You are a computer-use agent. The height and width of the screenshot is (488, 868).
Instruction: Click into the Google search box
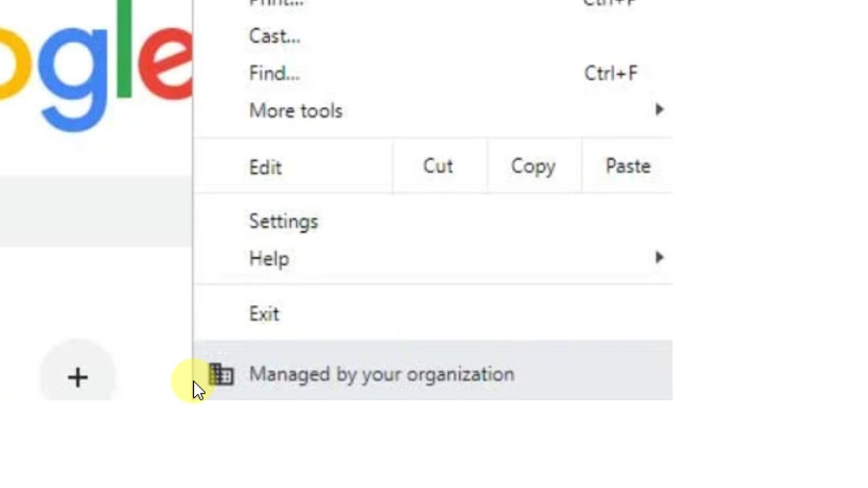(95, 210)
